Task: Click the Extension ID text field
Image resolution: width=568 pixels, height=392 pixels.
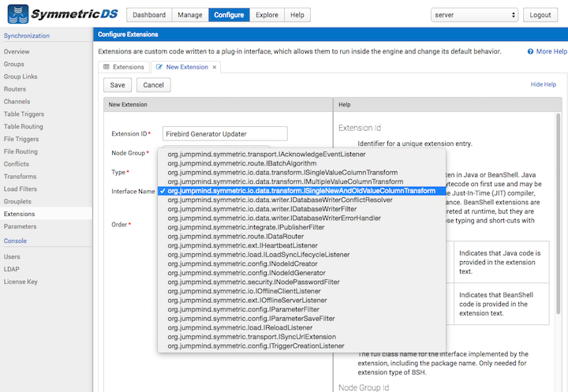Action: click(225, 134)
